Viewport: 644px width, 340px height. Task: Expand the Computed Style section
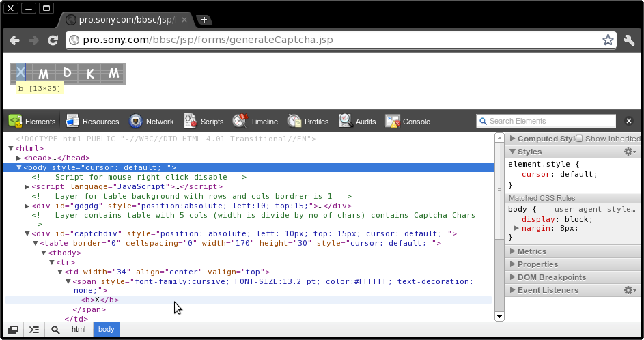click(x=513, y=139)
